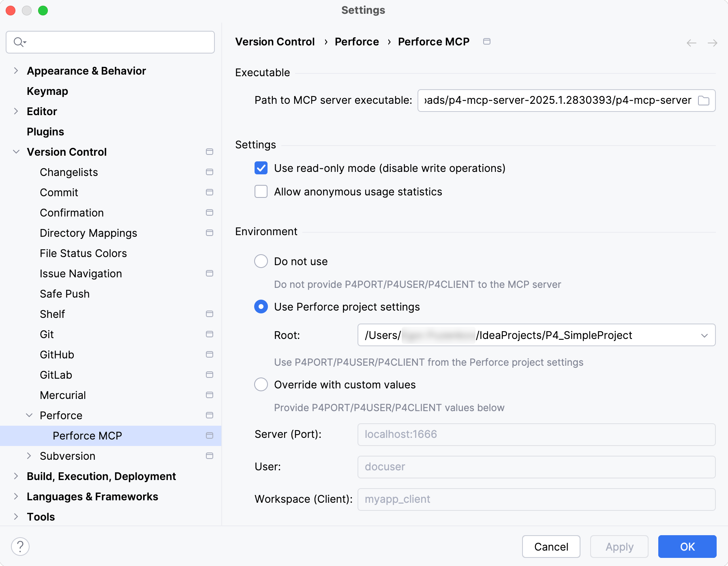Open the Root path dropdown
Screen dimensions: 728x566
coord(705,335)
